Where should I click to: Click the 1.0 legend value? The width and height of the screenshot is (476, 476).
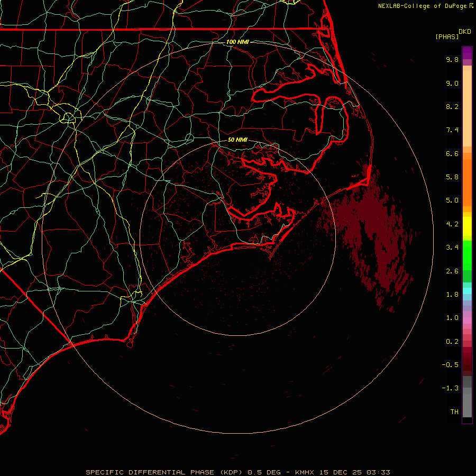452,318
